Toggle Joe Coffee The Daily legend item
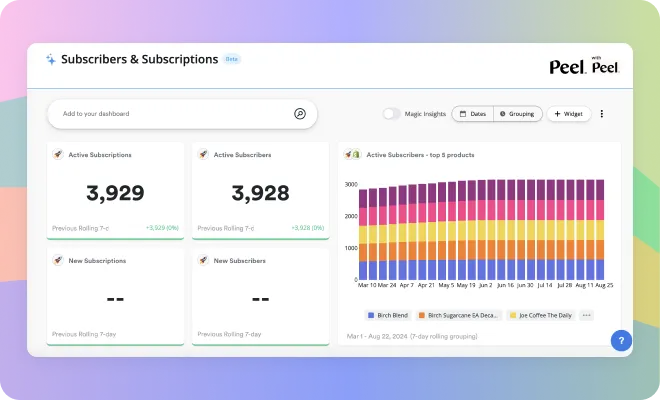The height and width of the screenshot is (400, 660). pyautogui.click(x=540, y=315)
